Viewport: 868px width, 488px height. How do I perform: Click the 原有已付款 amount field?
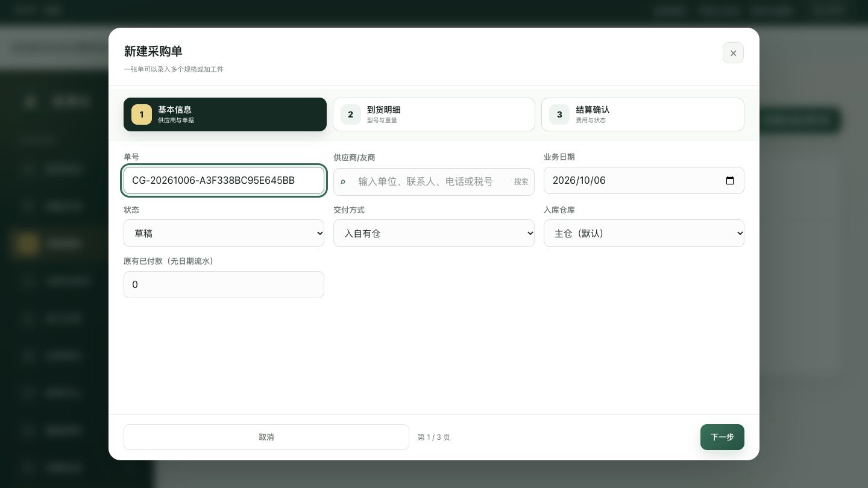click(x=224, y=284)
